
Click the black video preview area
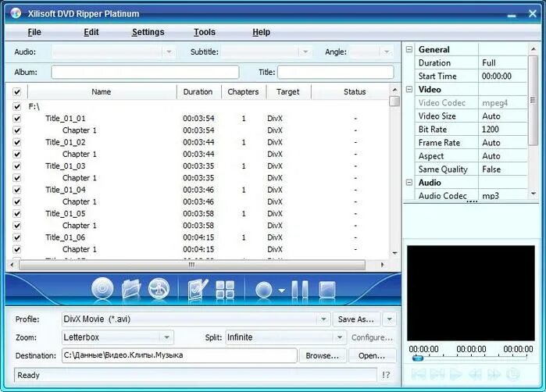click(471, 293)
